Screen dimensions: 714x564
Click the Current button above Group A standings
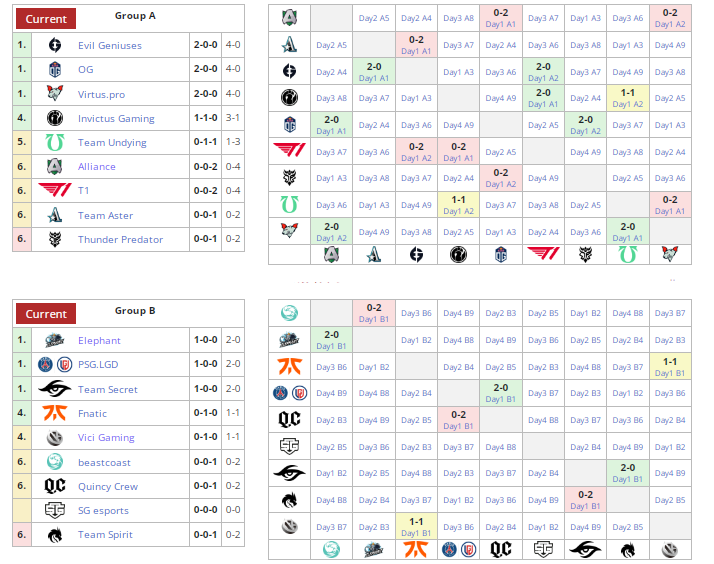coord(46,19)
